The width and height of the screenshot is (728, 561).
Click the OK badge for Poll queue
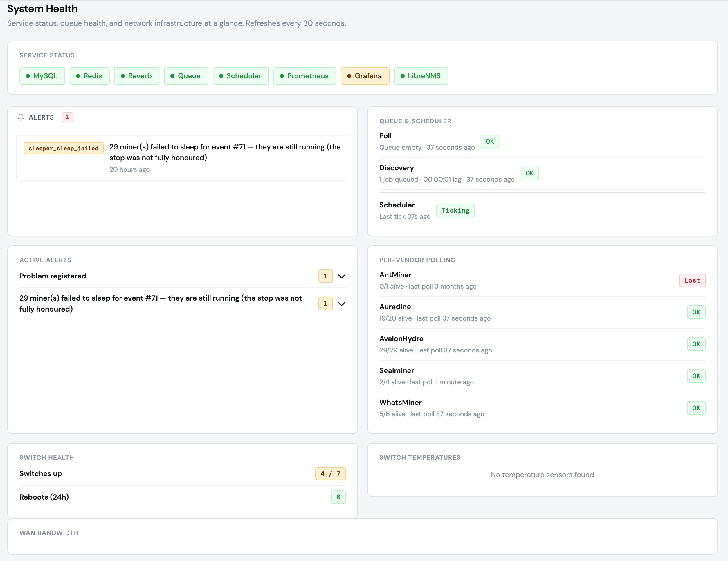490,141
